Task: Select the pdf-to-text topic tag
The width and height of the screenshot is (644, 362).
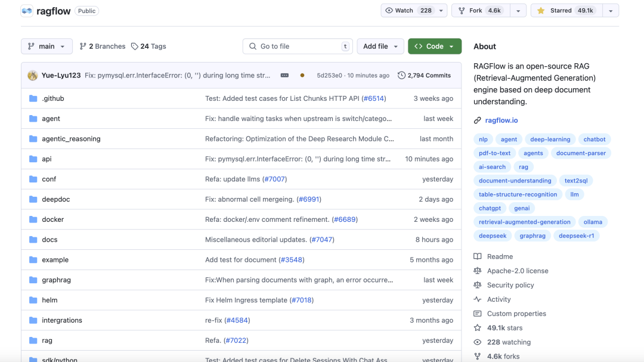Action: click(x=494, y=153)
